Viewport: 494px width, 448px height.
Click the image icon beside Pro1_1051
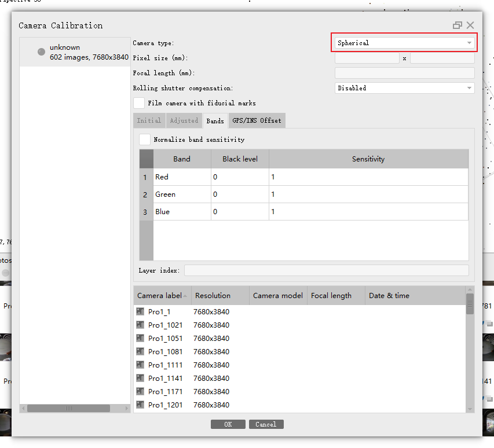click(140, 338)
